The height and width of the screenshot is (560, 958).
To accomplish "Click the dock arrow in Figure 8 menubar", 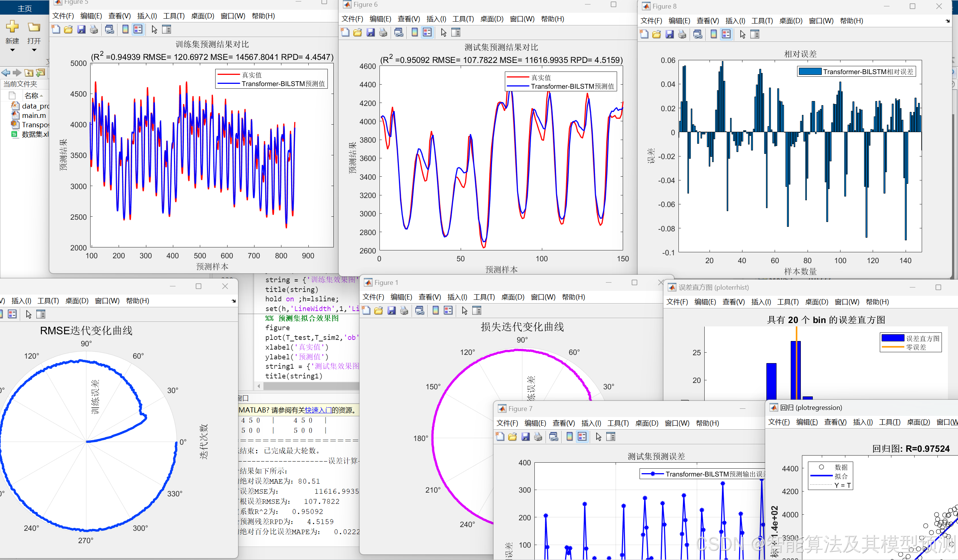I will click(x=948, y=21).
